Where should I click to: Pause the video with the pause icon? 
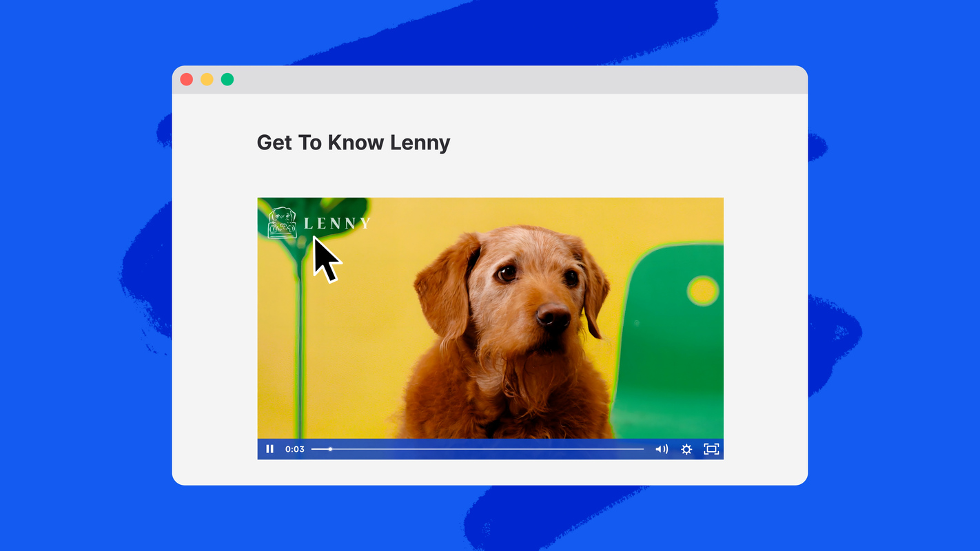tap(269, 448)
